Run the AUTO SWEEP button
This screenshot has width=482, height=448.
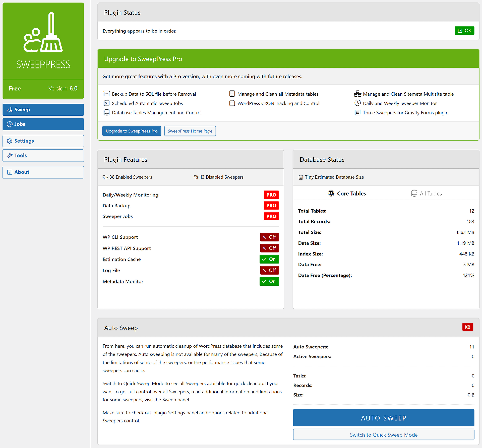(384, 418)
